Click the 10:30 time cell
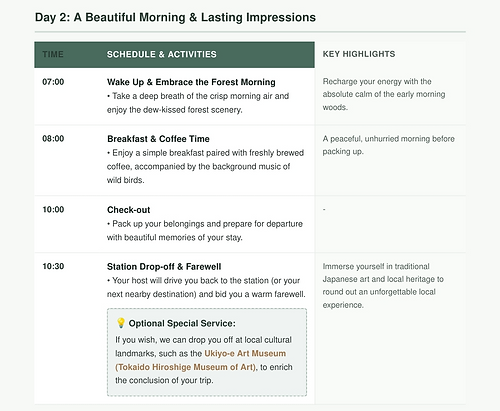 [x=53, y=266]
